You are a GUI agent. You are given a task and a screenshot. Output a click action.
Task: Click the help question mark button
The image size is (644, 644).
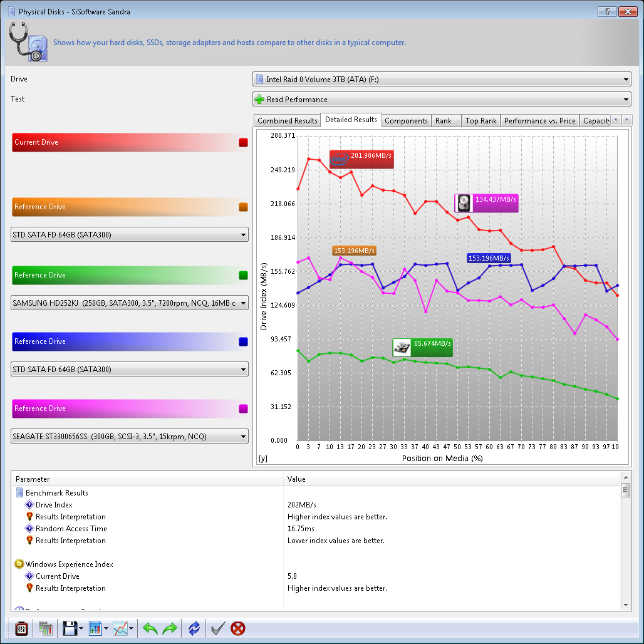click(607, 11)
